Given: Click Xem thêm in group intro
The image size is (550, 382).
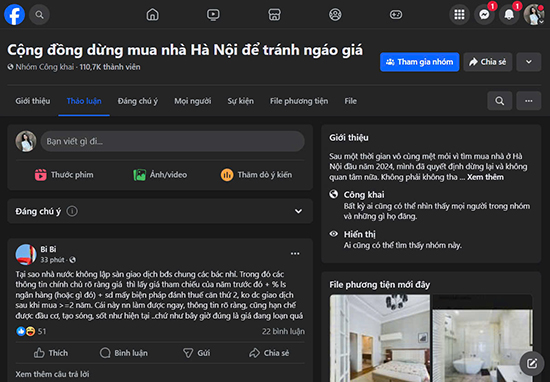Looking at the screenshot, I should point(485,177).
